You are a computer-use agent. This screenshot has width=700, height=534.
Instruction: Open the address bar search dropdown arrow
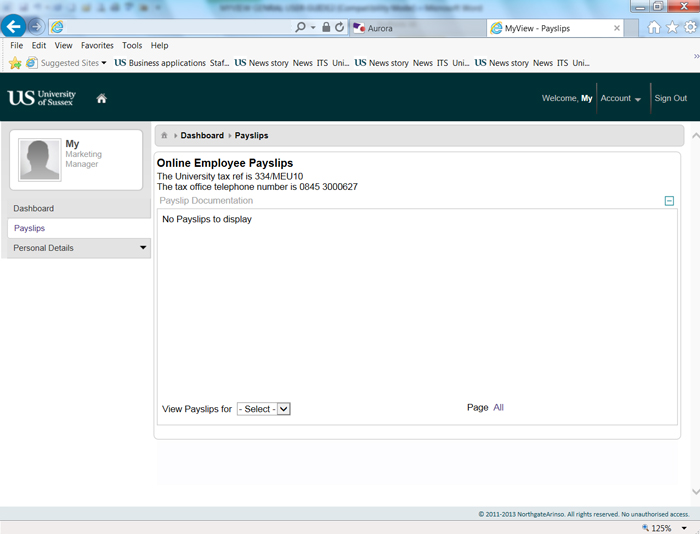[x=313, y=28]
